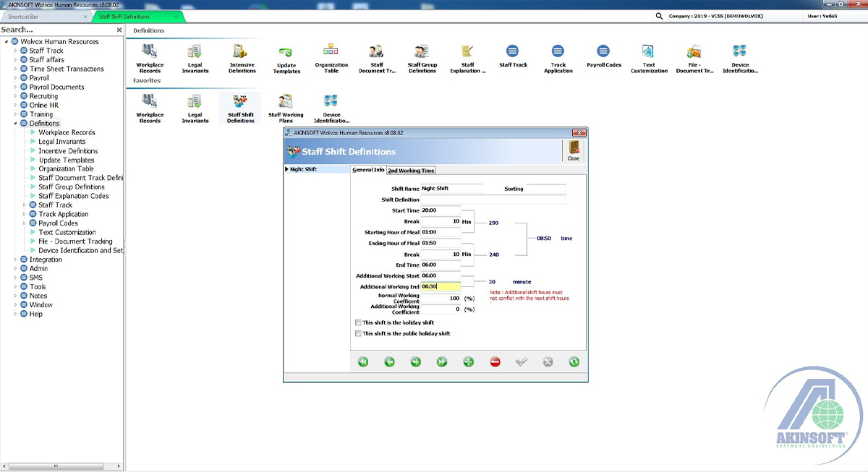Expand the Admin tree node
Viewport: 868px width, 472px height.
16,268
